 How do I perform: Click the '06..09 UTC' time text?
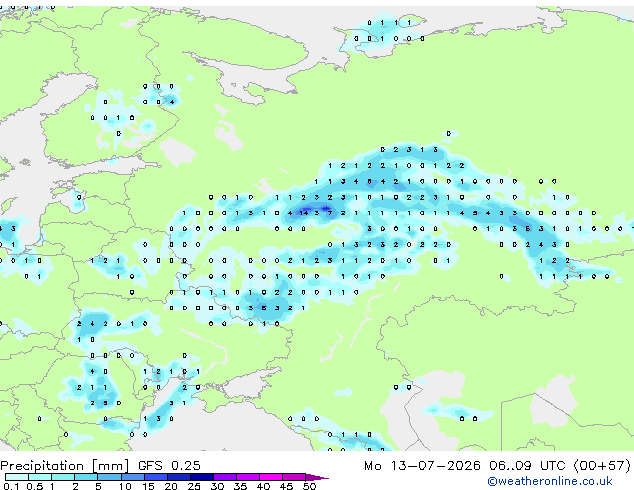coord(527,466)
